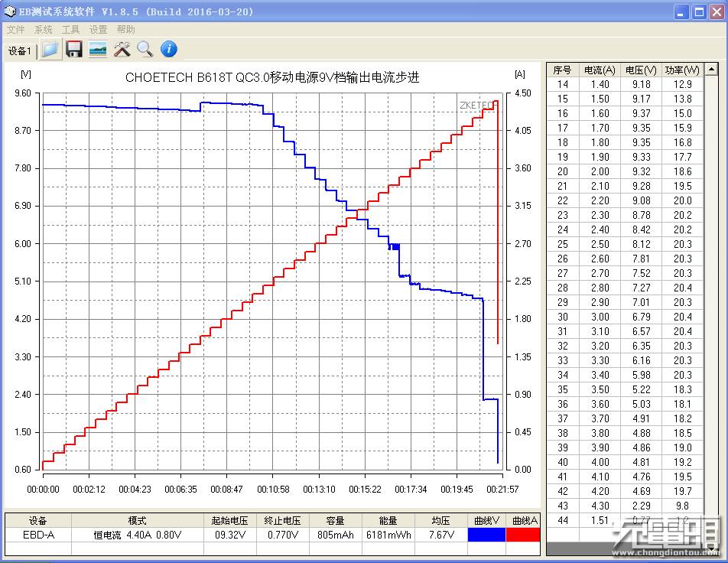Close the EB test software window

717,12
